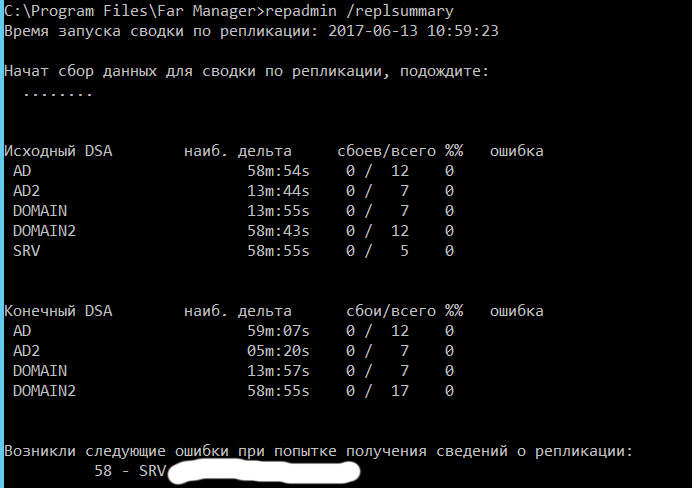692x488 pixels.
Task: Click the 'Конечный DSA' column header
Action: click(x=58, y=311)
